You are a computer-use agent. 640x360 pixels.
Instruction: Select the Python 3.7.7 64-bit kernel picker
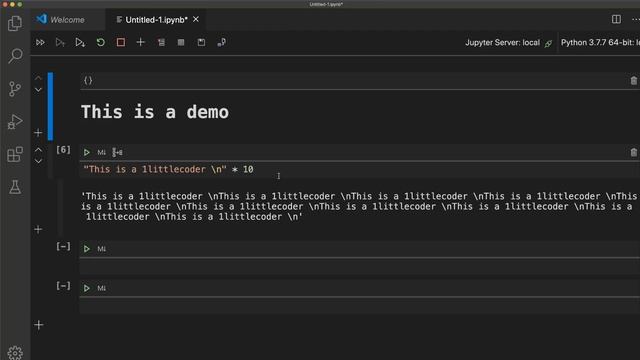coord(600,42)
